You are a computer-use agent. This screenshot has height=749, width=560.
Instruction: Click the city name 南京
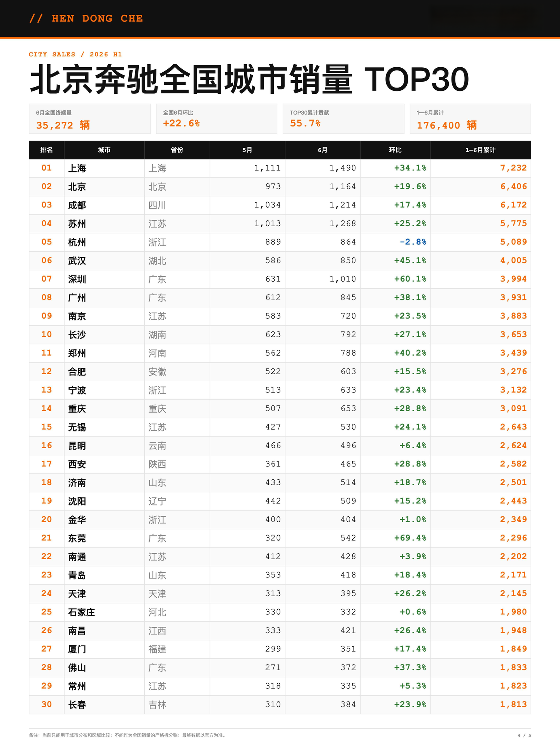point(77,316)
